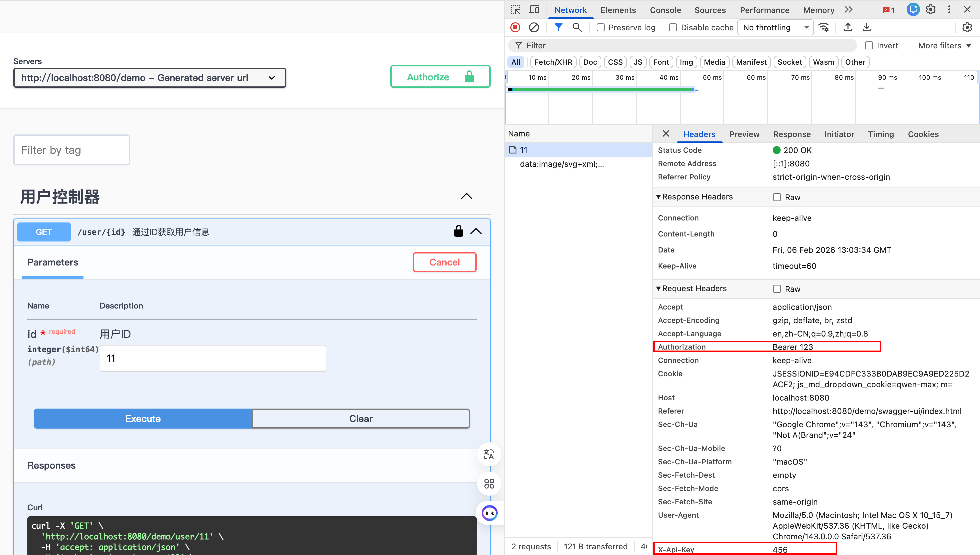The width and height of the screenshot is (980, 555).
Task: Click the Filter by tag field
Action: click(x=72, y=150)
